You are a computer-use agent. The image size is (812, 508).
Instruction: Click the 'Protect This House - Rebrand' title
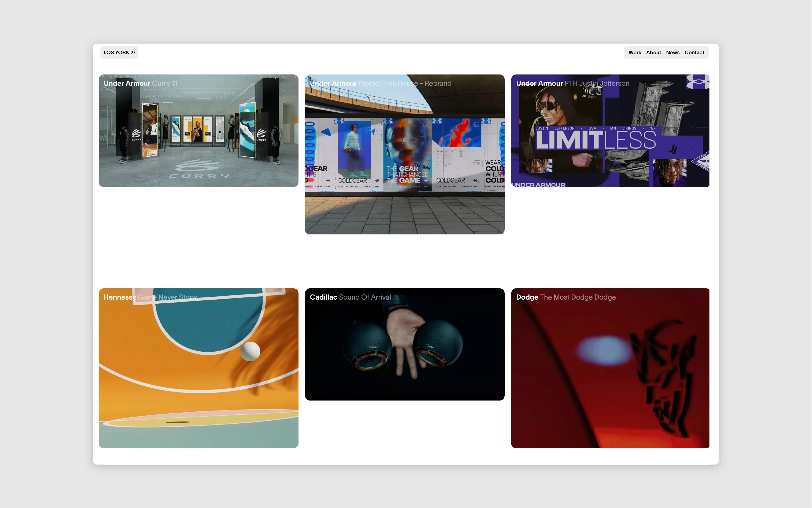coord(404,83)
